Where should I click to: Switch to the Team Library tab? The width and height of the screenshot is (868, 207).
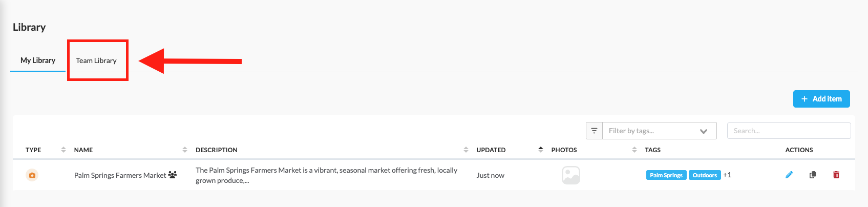[x=96, y=60]
